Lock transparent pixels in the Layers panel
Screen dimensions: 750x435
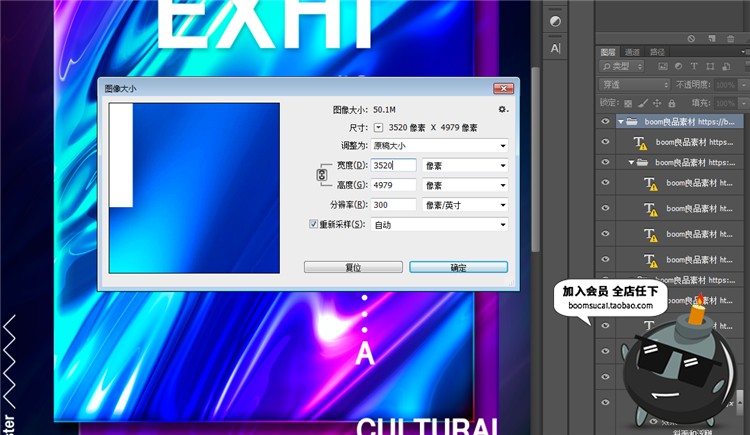[628, 103]
